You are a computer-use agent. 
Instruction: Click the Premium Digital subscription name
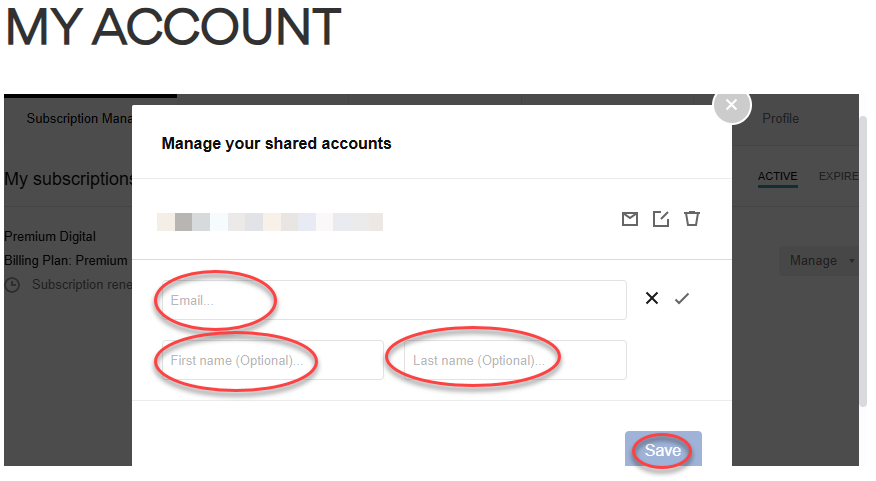point(50,237)
